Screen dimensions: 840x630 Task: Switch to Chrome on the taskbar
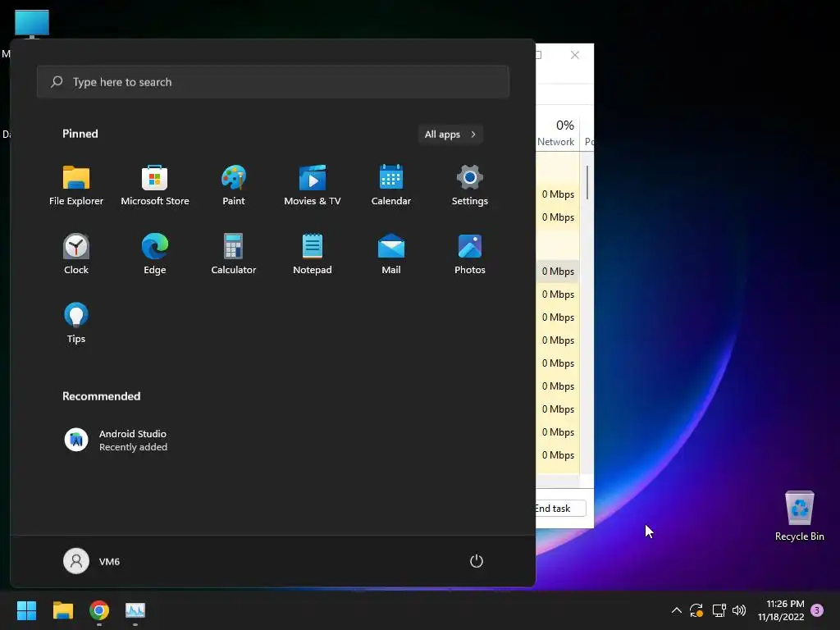pos(99,610)
